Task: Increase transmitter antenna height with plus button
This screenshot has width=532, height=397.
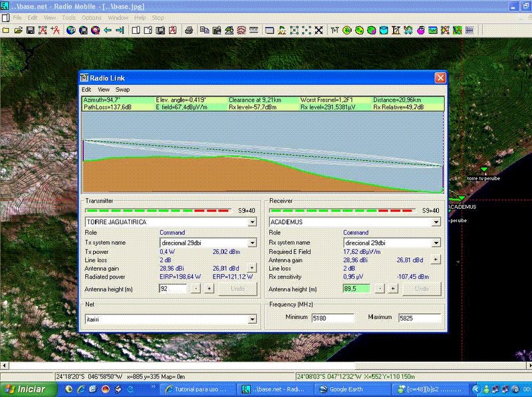Action: (209, 289)
